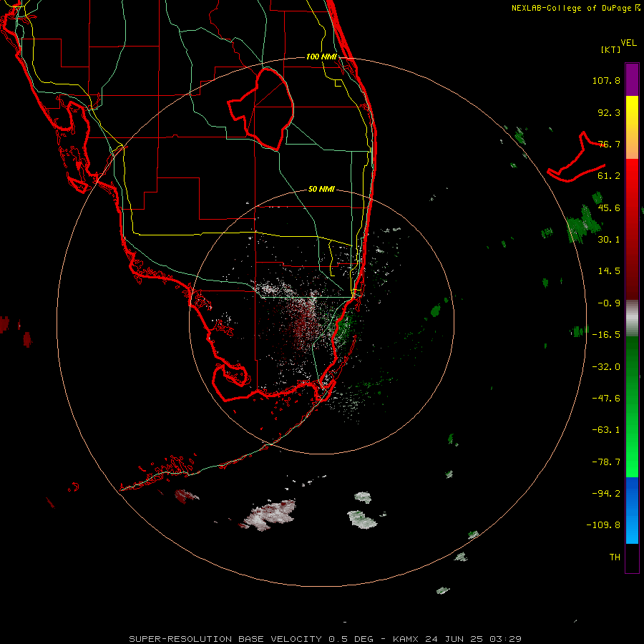
Task: Pick the purple segment of the velocity color bar
Action: (x=632, y=79)
